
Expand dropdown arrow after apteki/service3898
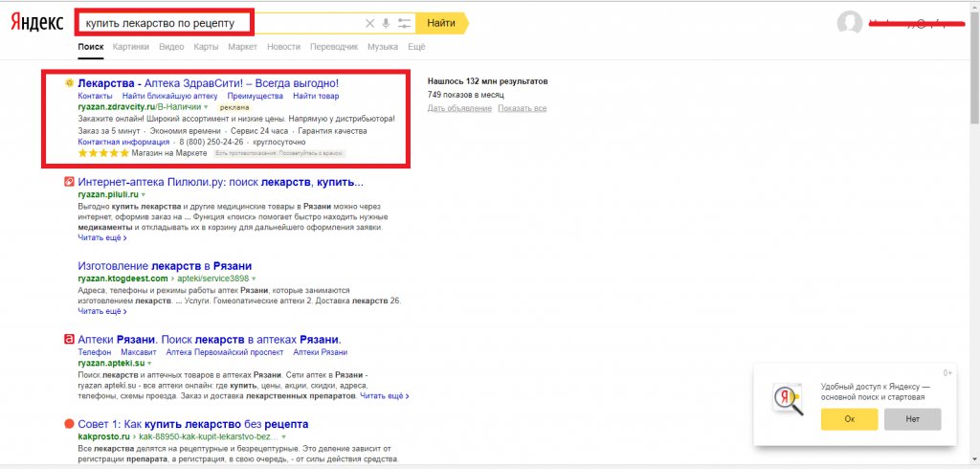pyautogui.click(x=254, y=279)
